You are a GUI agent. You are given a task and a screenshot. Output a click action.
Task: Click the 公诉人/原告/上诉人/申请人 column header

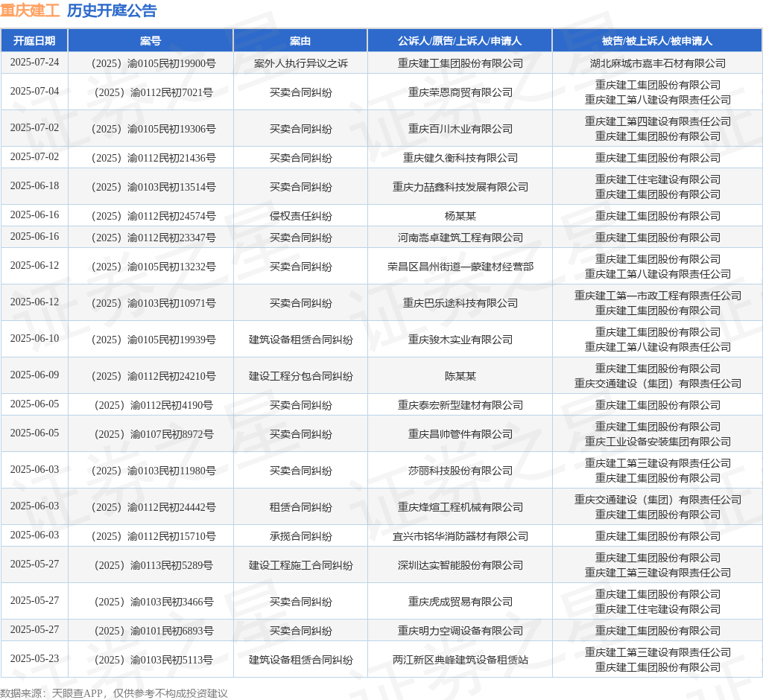click(460, 41)
